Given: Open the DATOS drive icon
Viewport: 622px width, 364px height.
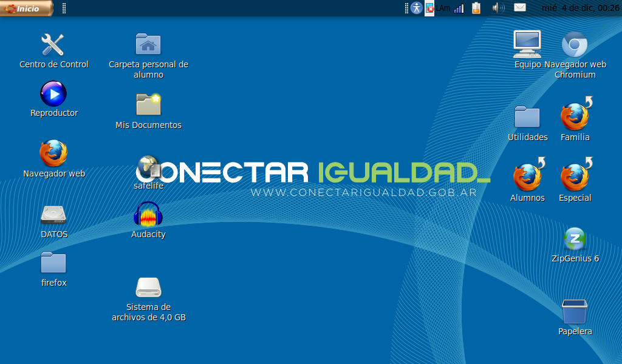Looking at the screenshot, I should coord(53,215).
